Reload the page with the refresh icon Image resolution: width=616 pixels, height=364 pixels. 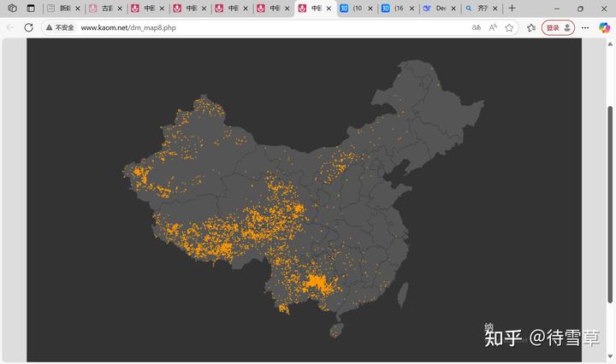click(29, 27)
